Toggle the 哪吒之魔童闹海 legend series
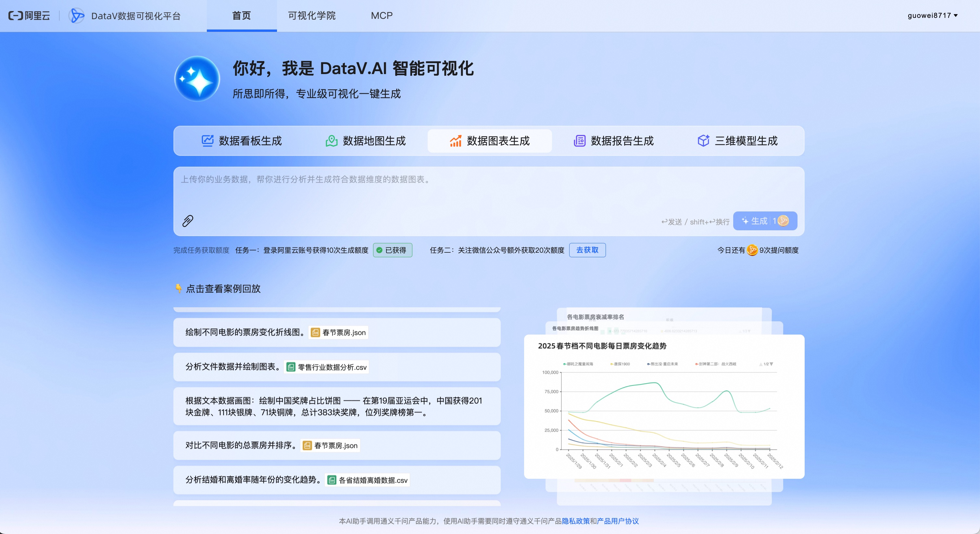 578,364
